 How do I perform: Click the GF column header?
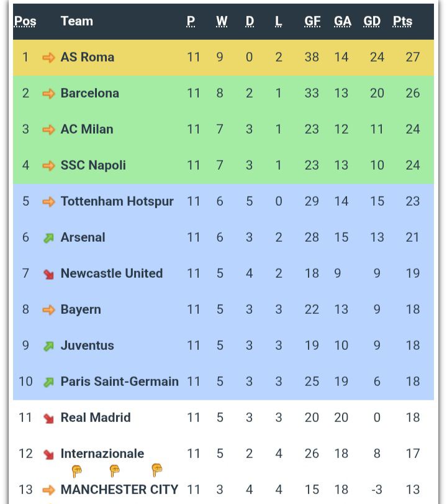(x=312, y=21)
